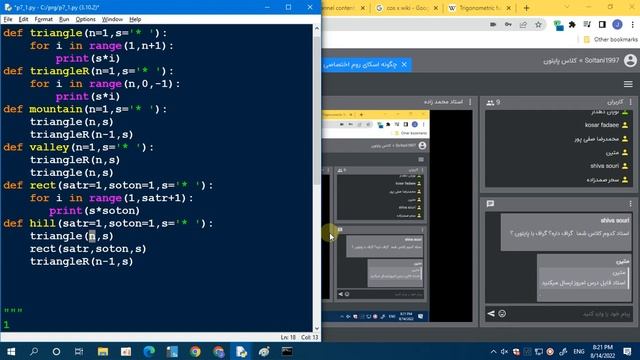640x360 pixels.
Task: Open the Format menu in IDLE
Action: click(x=43, y=19)
